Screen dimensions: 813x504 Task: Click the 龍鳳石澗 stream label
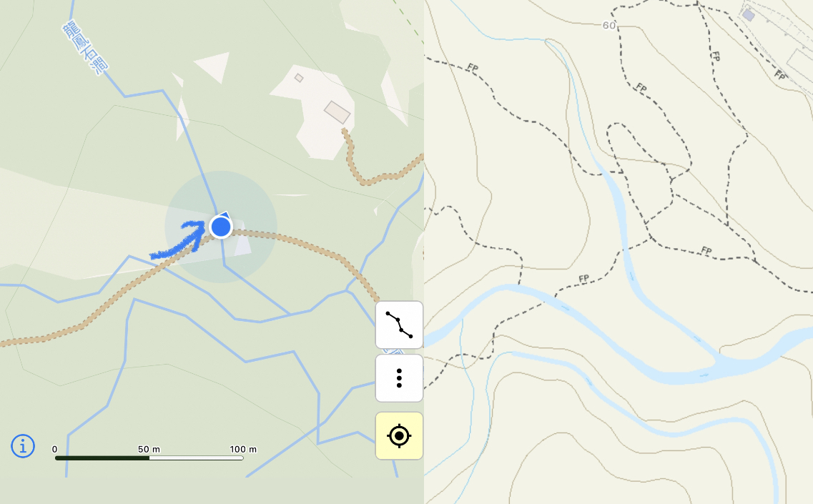click(x=86, y=48)
